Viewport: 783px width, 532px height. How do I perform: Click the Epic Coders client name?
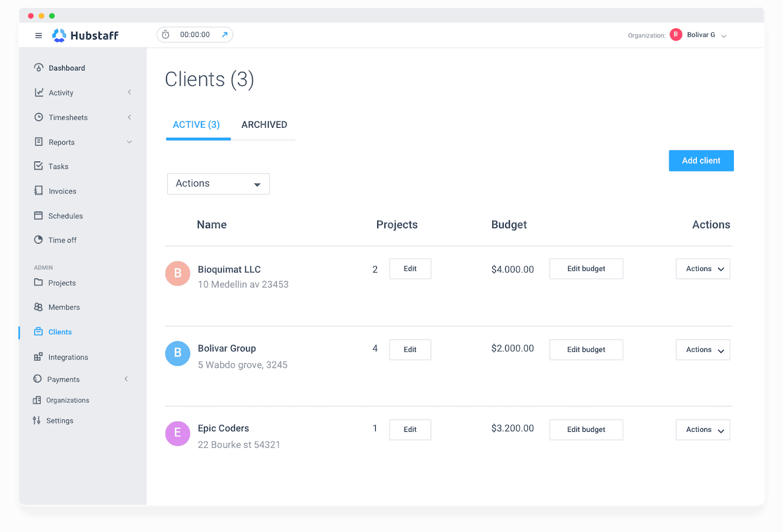(x=223, y=428)
